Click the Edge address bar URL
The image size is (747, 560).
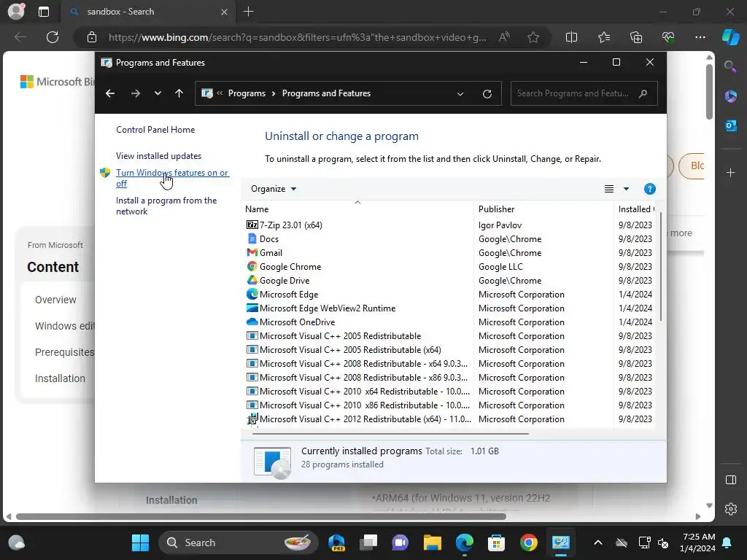[x=297, y=37]
